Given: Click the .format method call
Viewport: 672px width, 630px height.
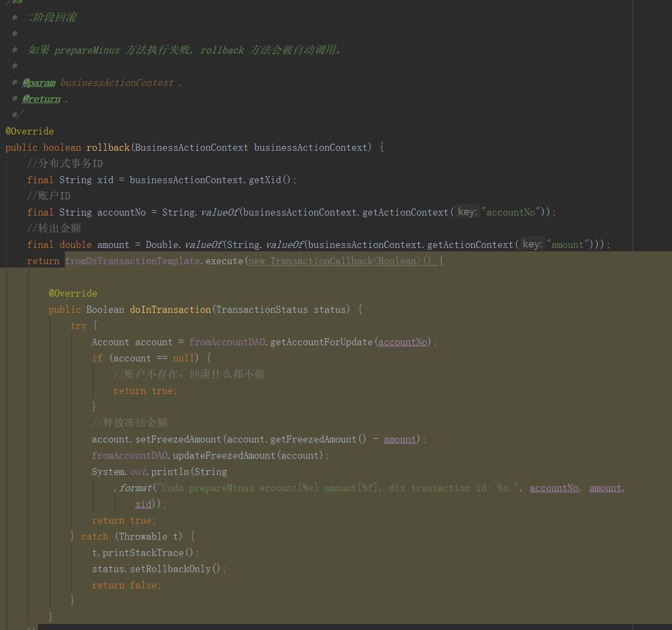Looking at the screenshot, I should [133, 488].
